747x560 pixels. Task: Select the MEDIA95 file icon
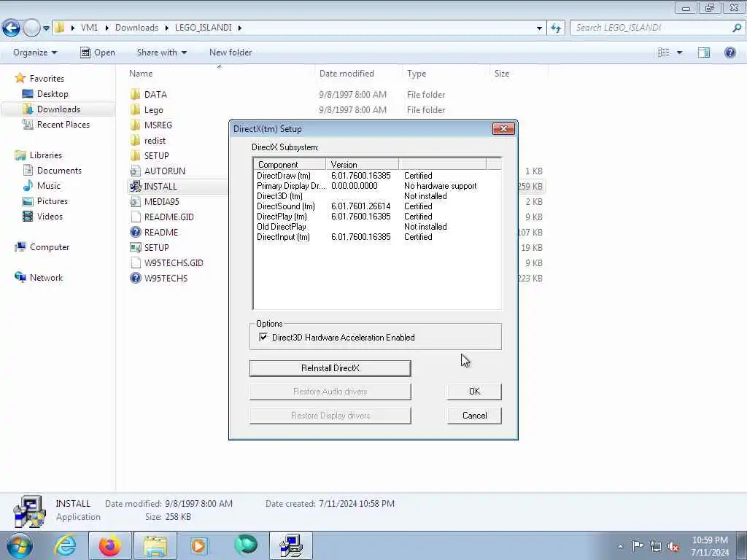pyautogui.click(x=135, y=201)
